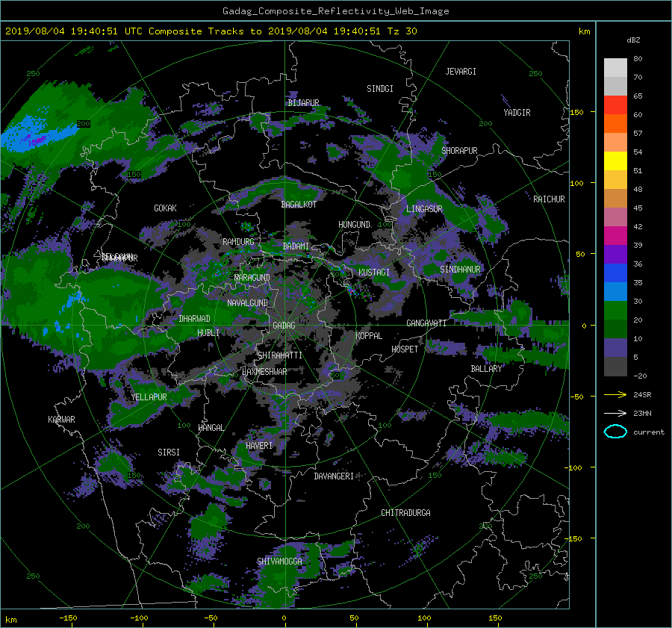Image resolution: width=672 pixels, height=628 pixels.
Task: Click the HUNGUND city label
Action: click(354, 225)
